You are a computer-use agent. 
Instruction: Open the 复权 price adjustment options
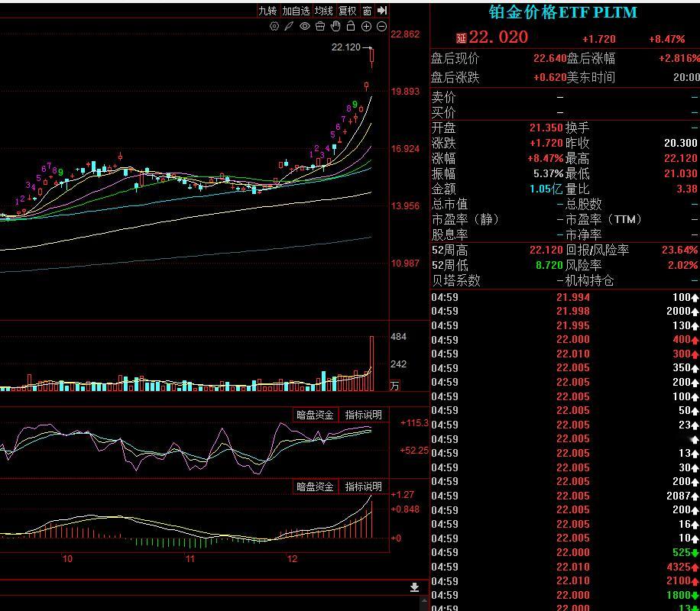348,11
